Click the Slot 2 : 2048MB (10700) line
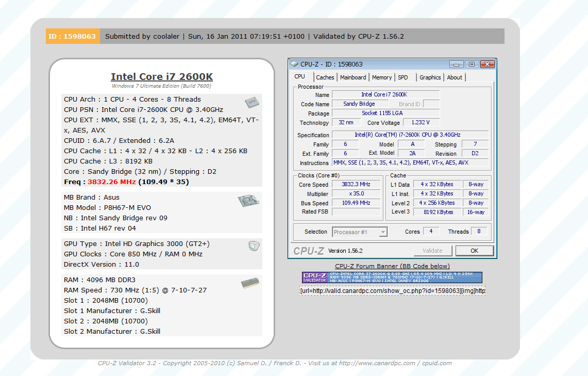 (x=106, y=321)
